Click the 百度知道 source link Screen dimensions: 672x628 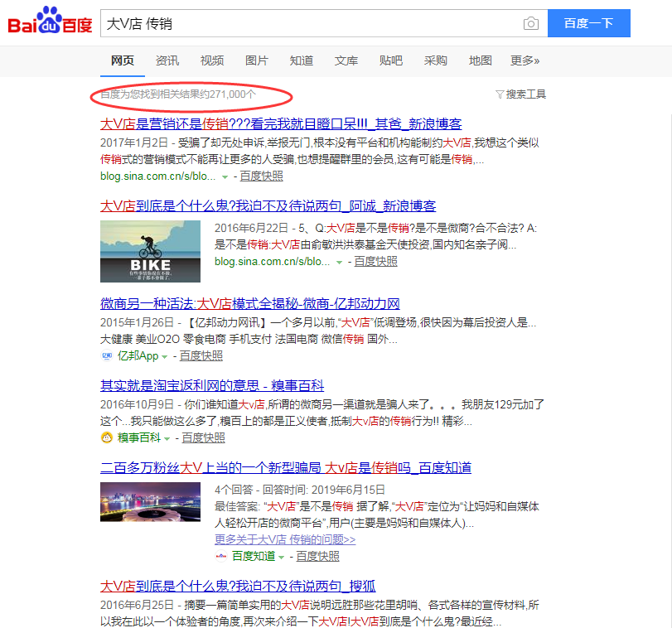tap(254, 556)
